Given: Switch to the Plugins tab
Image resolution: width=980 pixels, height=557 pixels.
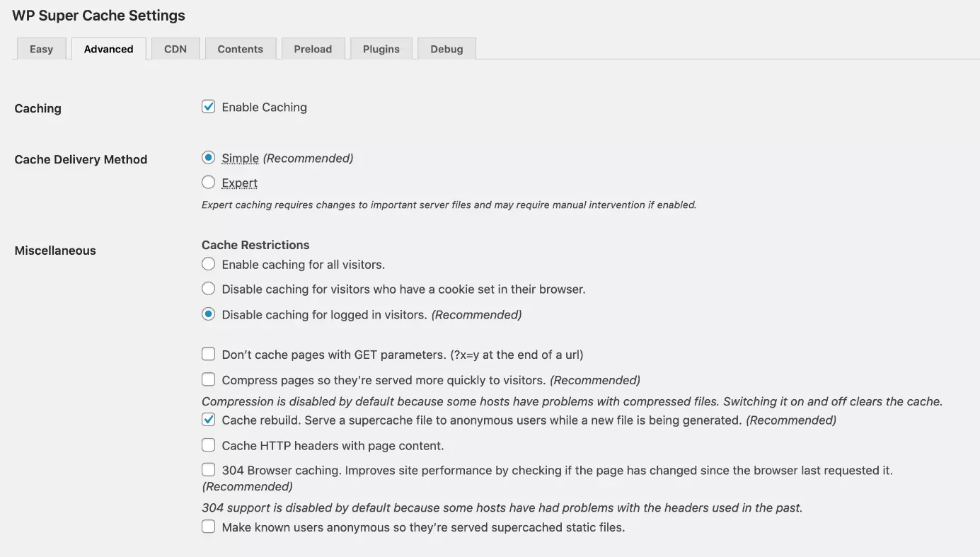Looking at the screenshot, I should click(x=381, y=49).
